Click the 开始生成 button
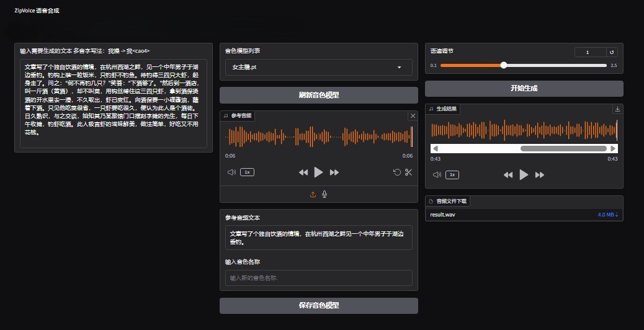Screen dimensions: 644x330 [x=524, y=88]
